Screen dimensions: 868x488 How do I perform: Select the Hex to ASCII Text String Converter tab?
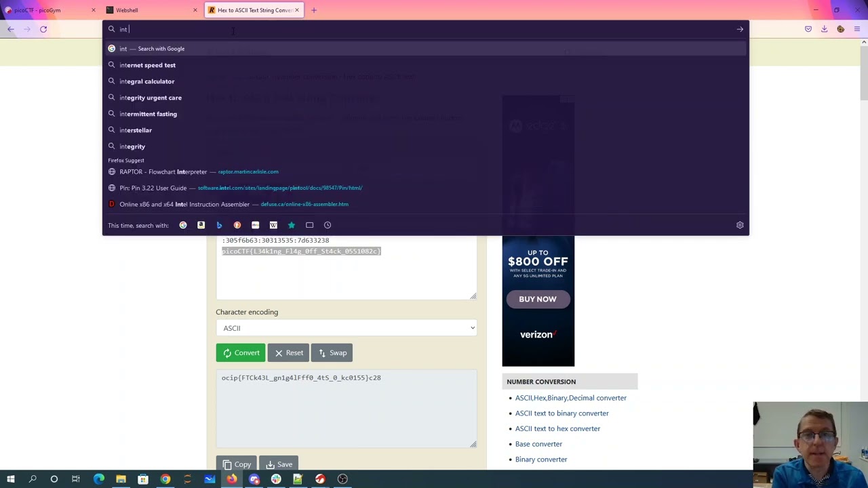point(254,10)
